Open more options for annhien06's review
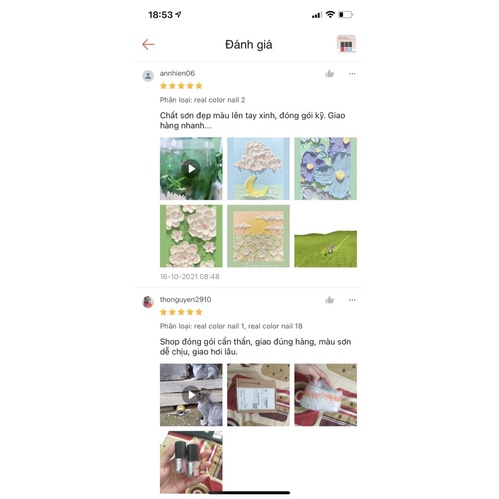The image size is (499, 499). (352, 74)
